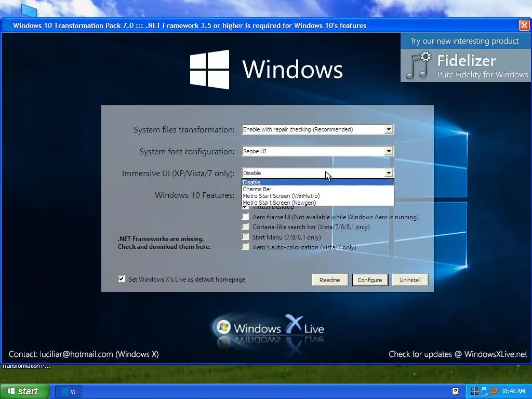Pick 'Metro Start Screen (WinMetro)' option

(x=317, y=196)
